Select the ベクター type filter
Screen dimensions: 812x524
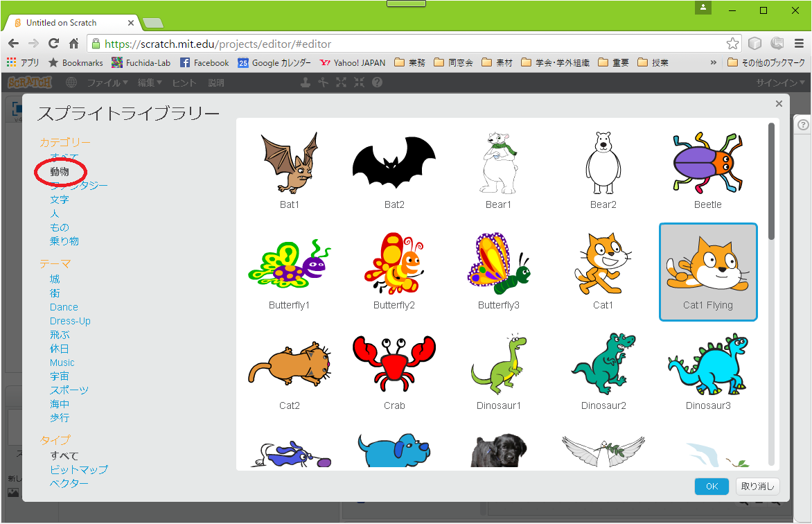click(69, 483)
